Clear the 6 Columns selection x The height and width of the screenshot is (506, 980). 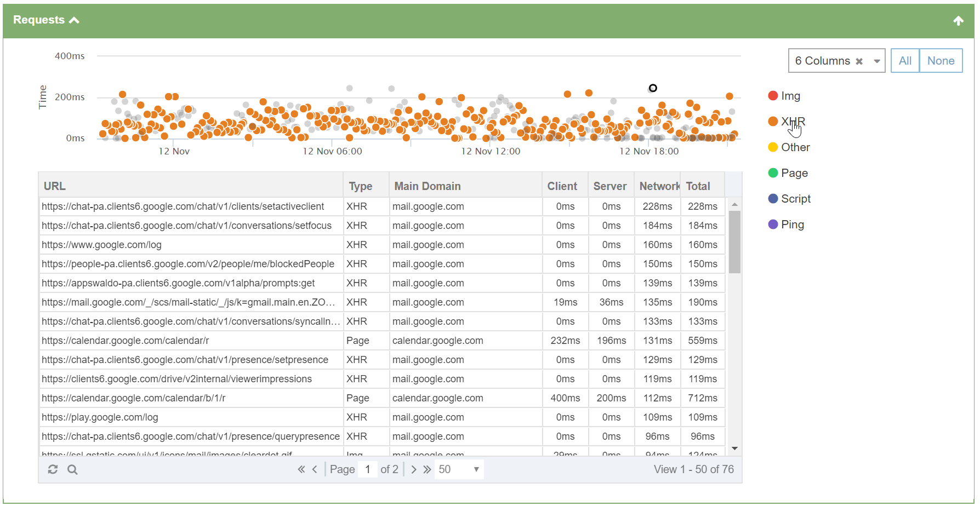coord(859,61)
